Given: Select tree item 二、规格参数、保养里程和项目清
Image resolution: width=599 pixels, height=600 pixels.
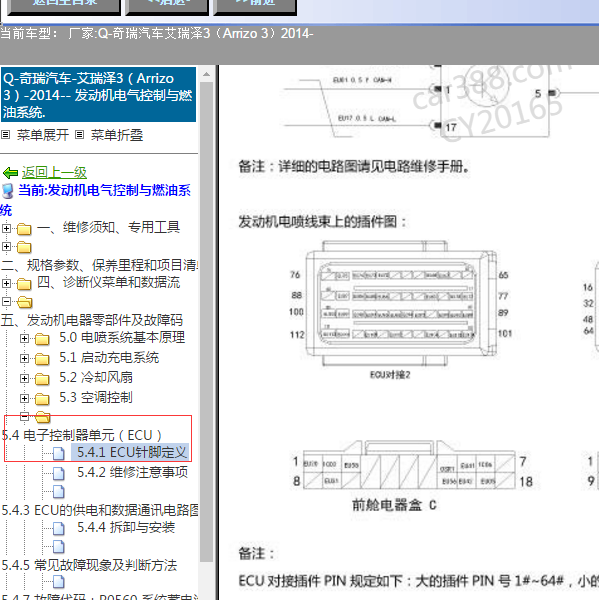Looking at the screenshot, I should 100,265.
